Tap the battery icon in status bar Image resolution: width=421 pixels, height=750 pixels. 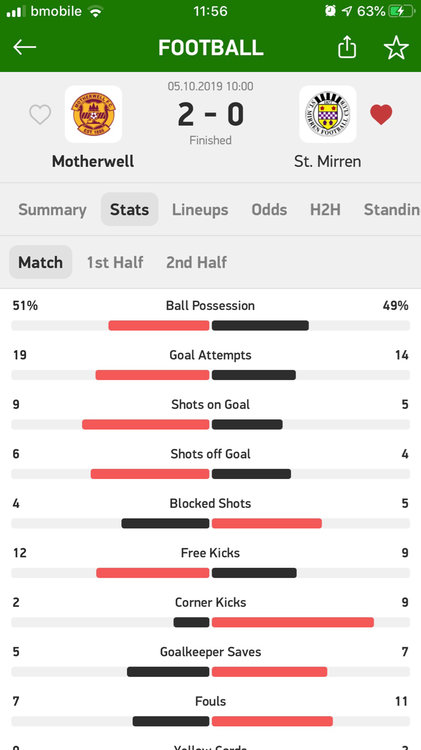click(x=401, y=11)
